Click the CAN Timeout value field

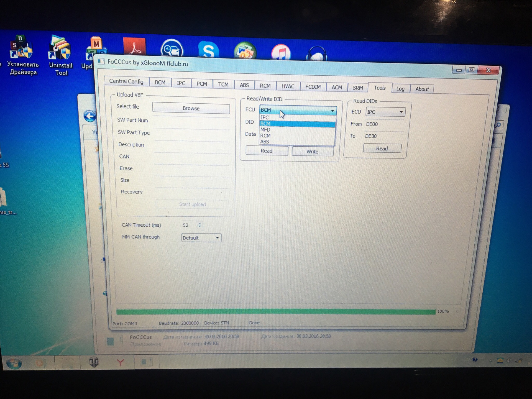click(x=188, y=225)
